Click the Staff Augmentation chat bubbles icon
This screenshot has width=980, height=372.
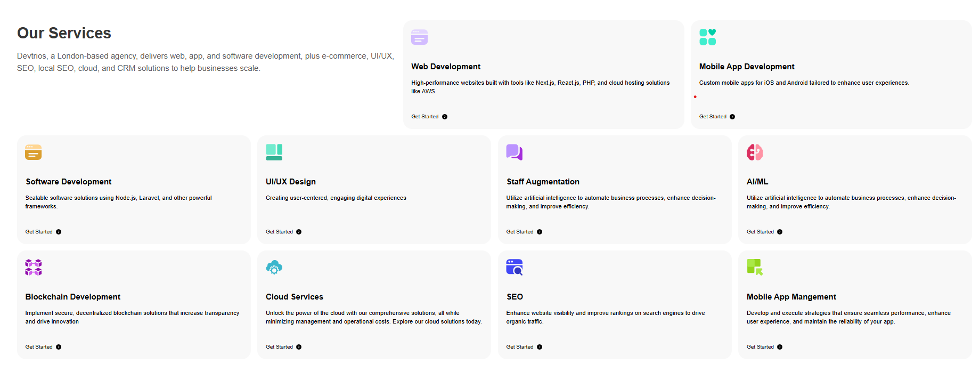tap(514, 152)
